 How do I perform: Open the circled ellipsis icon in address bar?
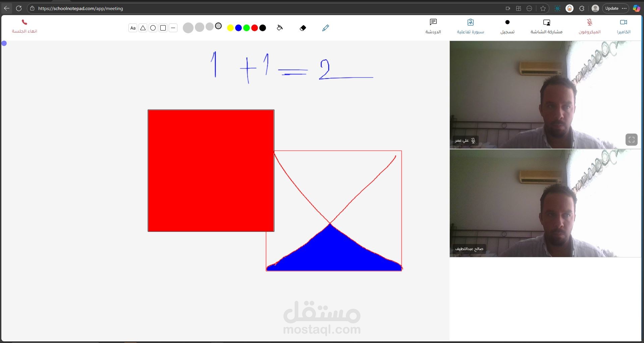[x=529, y=8]
